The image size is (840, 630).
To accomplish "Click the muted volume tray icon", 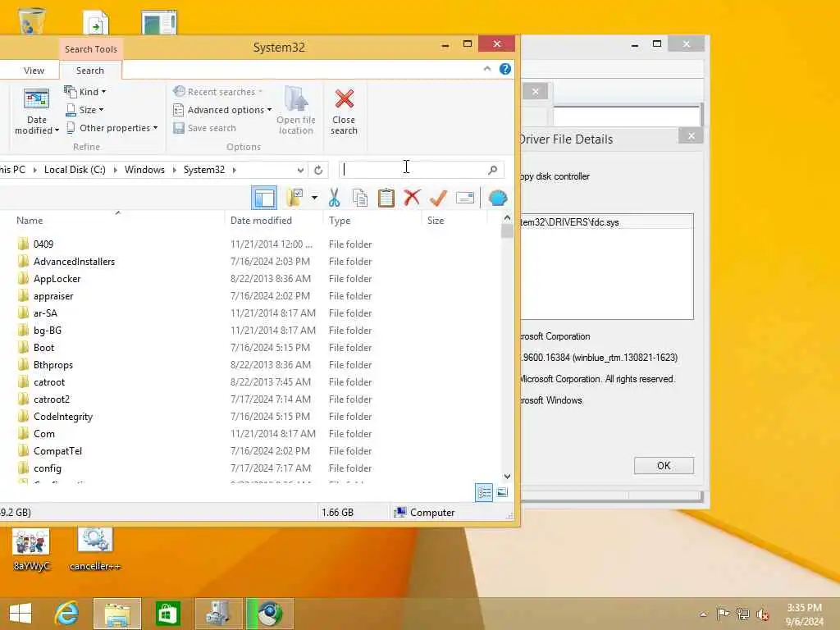I will (x=763, y=614).
